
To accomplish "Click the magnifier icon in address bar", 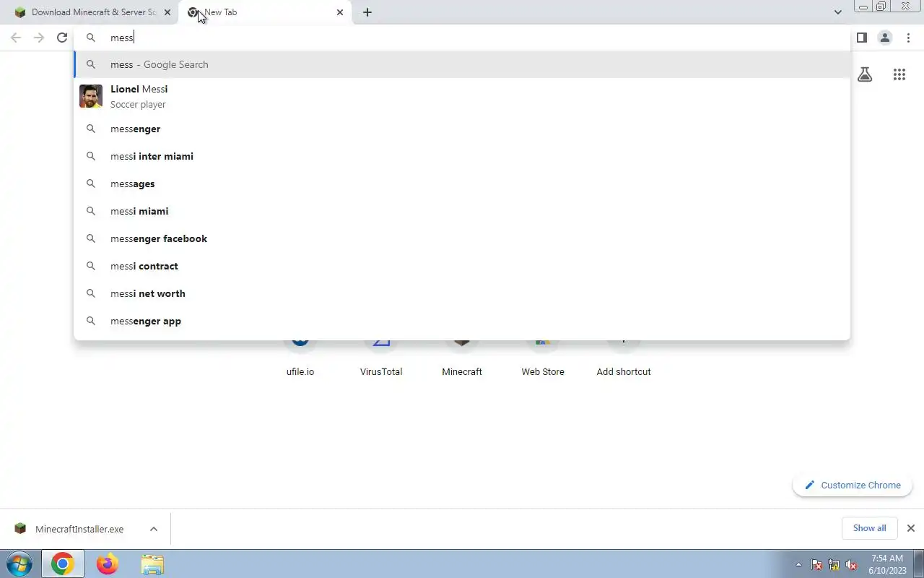I will tap(91, 38).
